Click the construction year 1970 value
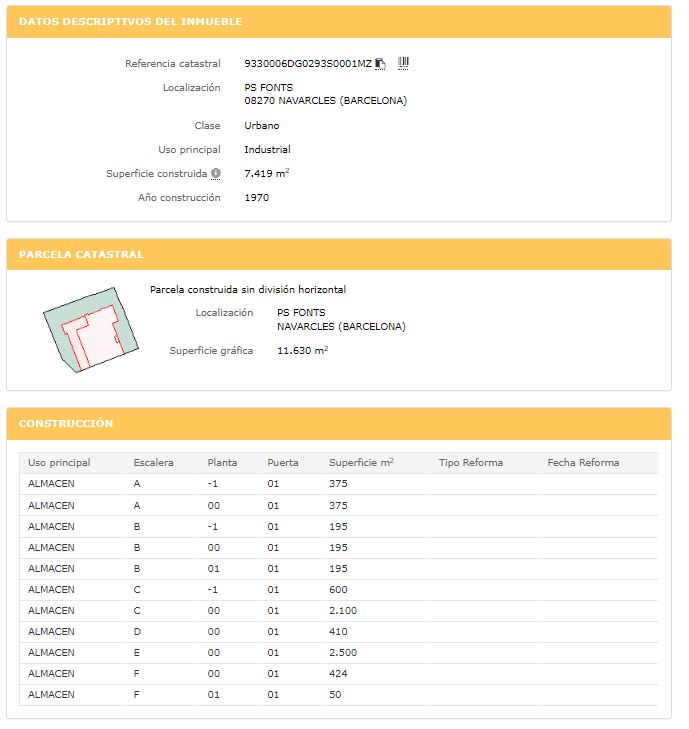Screen dimensions: 689x729 256,198
